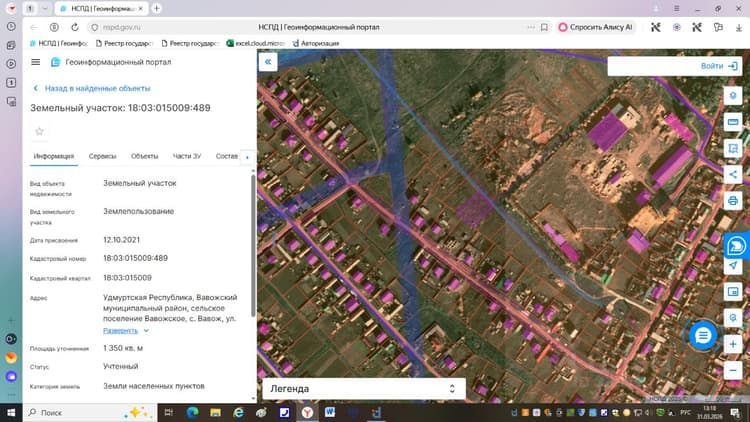Click the info panel vertical scrollbar
The height and width of the screenshot is (422, 750).
(253, 247)
